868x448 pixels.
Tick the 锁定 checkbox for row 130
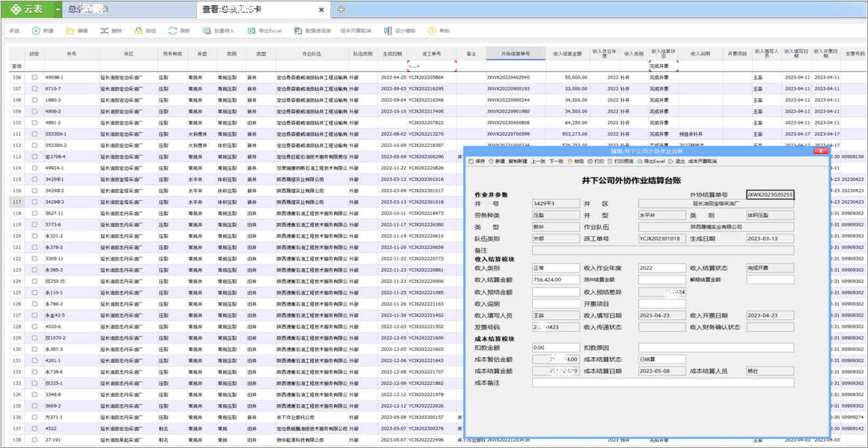coord(35,349)
